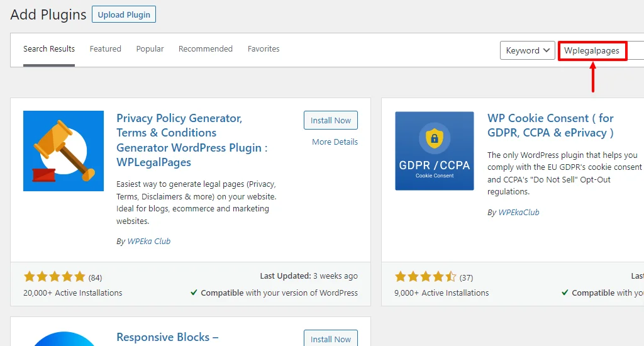644x346 pixels.
Task: Open the Privacy Policy Generator WPLegalPages title link
Action: click(192, 140)
